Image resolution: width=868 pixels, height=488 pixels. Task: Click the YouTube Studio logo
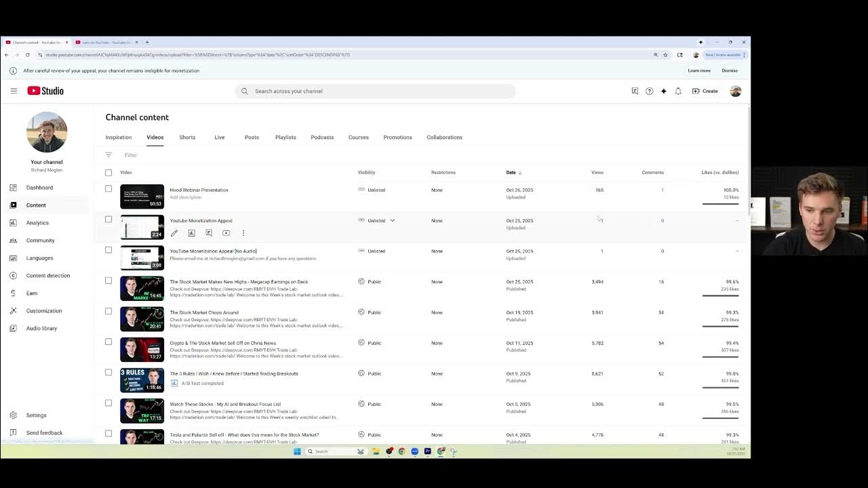tap(45, 91)
